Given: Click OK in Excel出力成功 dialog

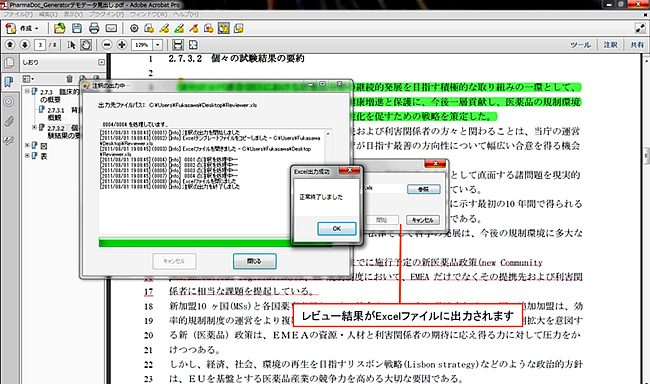Looking at the screenshot, I should click(x=337, y=228).
